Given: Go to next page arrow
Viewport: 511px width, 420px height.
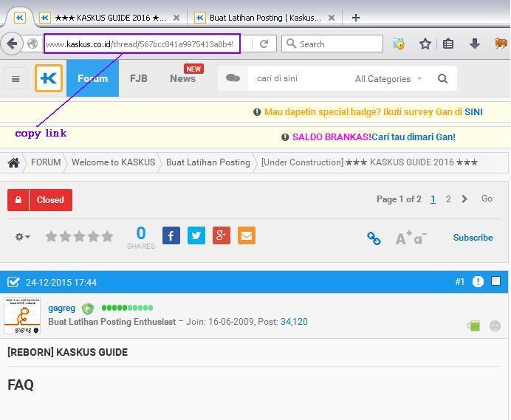Looking at the screenshot, I should click(x=464, y=199).
